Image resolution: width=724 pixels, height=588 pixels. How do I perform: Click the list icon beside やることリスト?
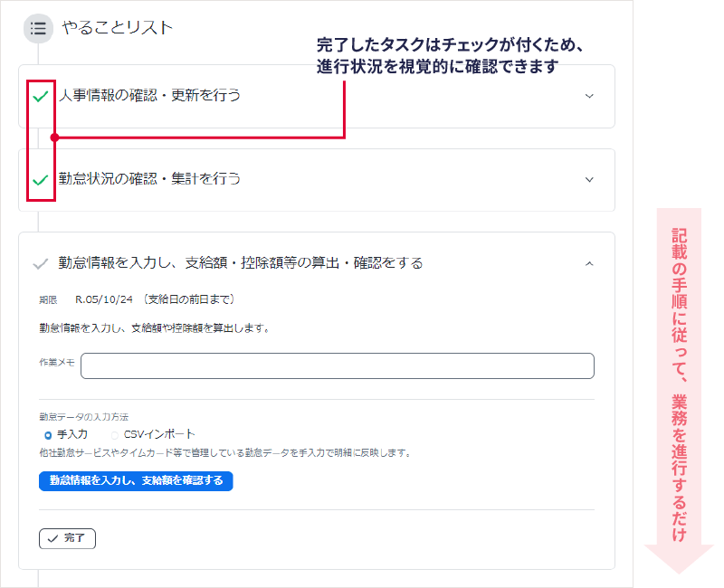(38, 28)
